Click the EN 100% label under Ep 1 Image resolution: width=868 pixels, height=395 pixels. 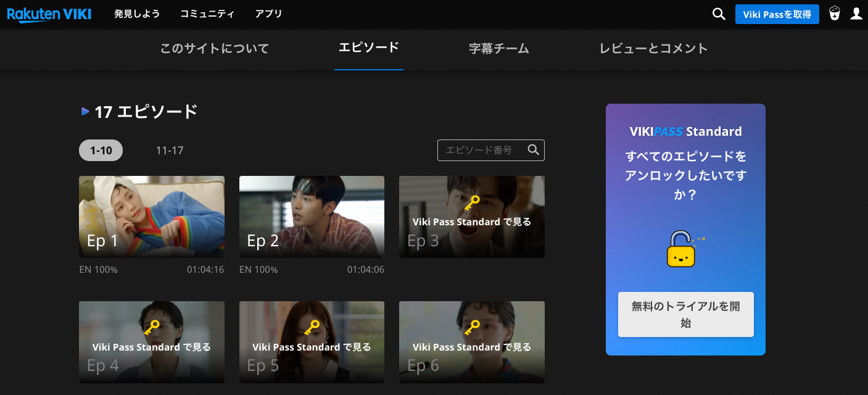[99, 270]
